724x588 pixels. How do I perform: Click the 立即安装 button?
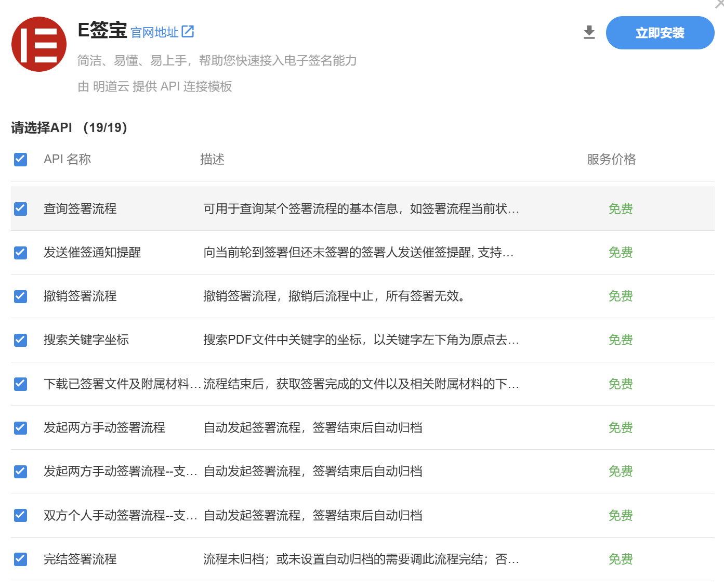[x=660, y=33]
